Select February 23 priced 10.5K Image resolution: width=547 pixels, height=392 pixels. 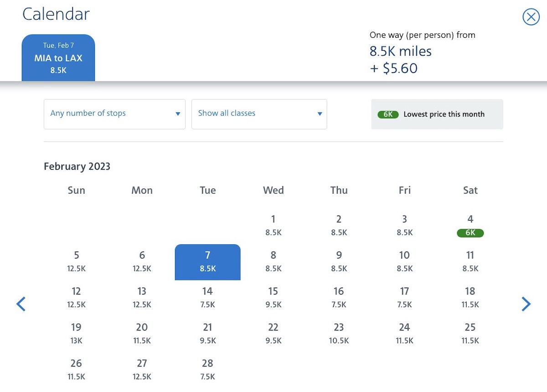(339, 334)
